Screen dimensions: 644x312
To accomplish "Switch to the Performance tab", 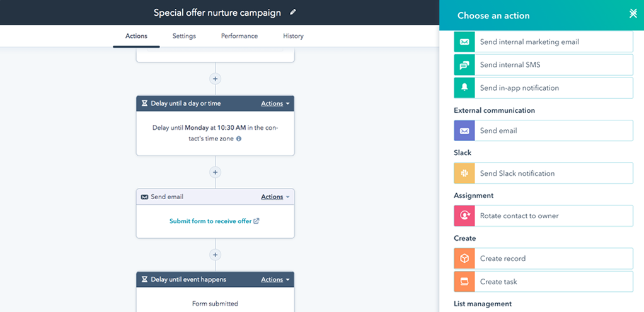I will 239,36.
